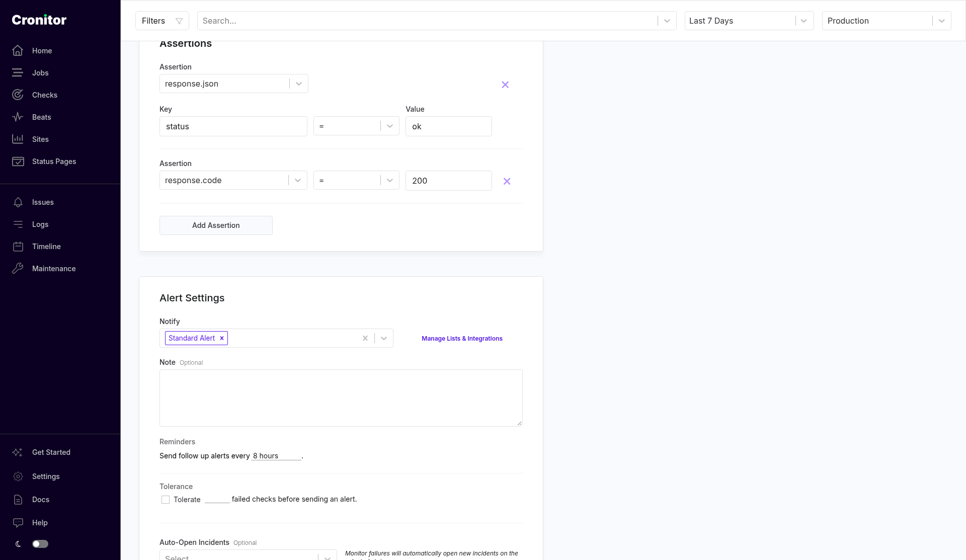Open the Timeline calendar icon
This screenshot has height=560, width=966.
18,247
